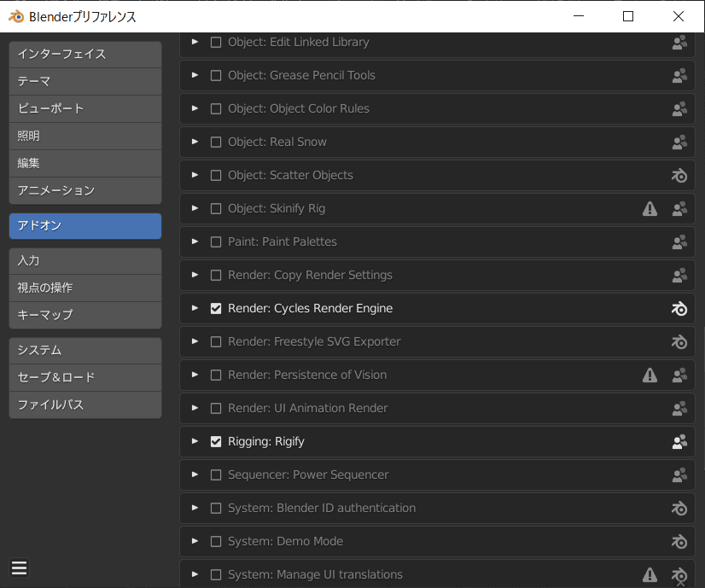Screen dimensions: 705x588
Task: Expand Edit Linked Library details
Action: point(195,42)
